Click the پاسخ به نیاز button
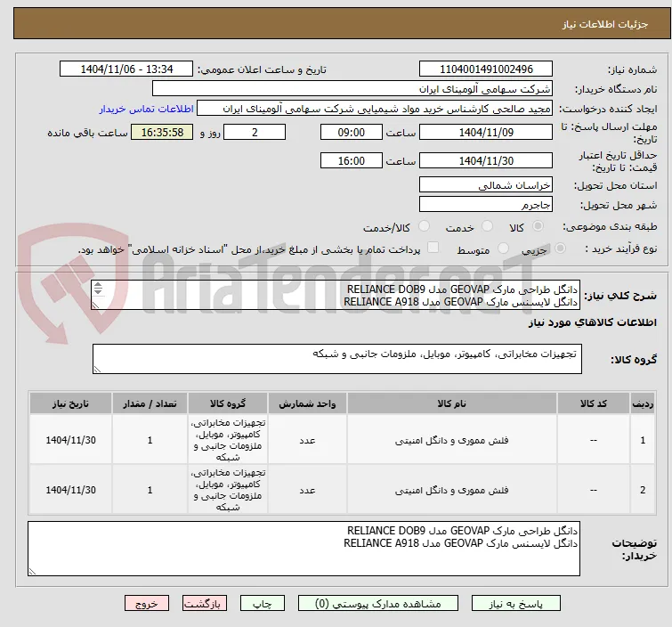The width and height of the screenshot is (672, 627). [515, 604]
